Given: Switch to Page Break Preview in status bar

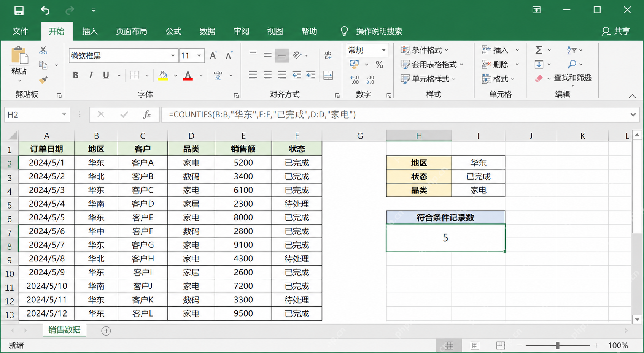Looking at the screenshot, I should [501, 345].
